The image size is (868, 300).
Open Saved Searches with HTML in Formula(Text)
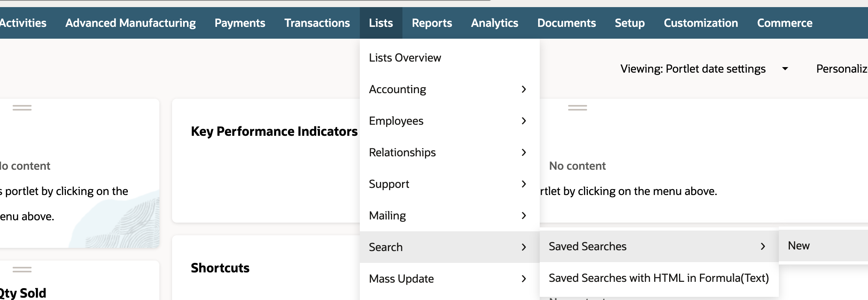[659, 278]
